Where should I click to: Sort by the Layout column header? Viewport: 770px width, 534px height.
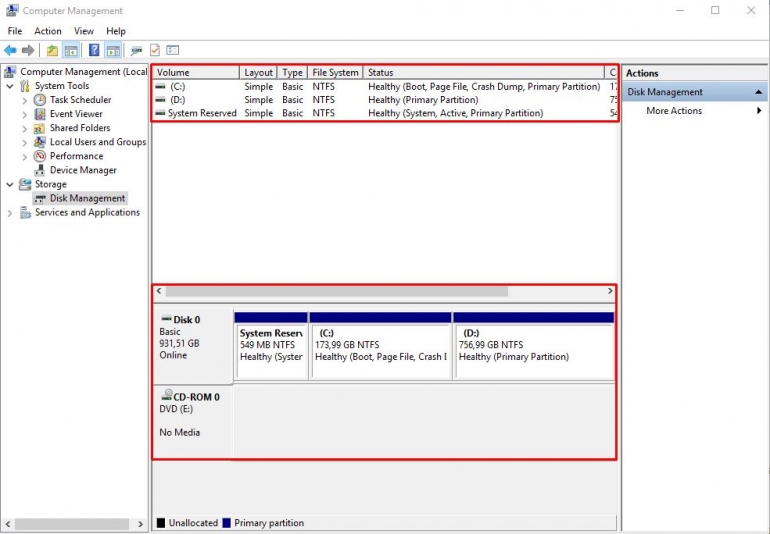pyautogui.click(x=258, y=72)
